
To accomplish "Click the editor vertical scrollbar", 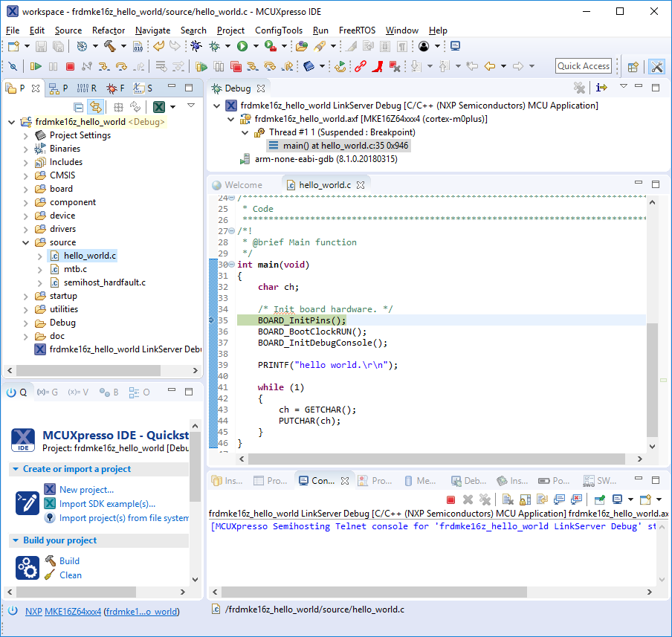I will tap(652, 379).
